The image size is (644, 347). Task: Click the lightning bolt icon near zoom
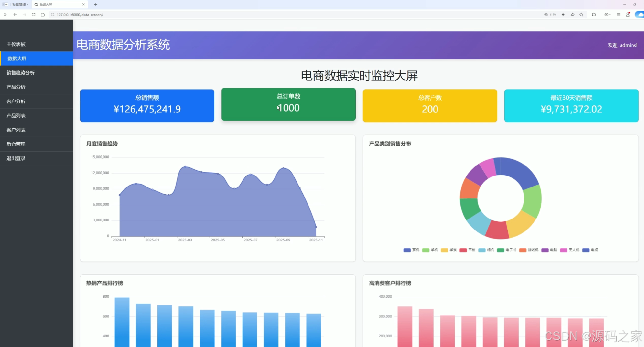tap(563, 15)
